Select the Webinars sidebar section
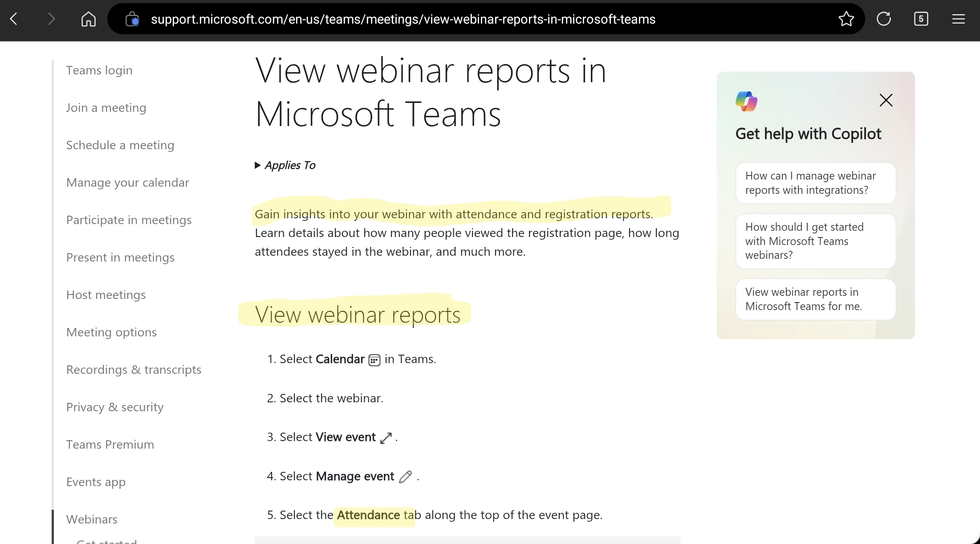 [92, 519]
